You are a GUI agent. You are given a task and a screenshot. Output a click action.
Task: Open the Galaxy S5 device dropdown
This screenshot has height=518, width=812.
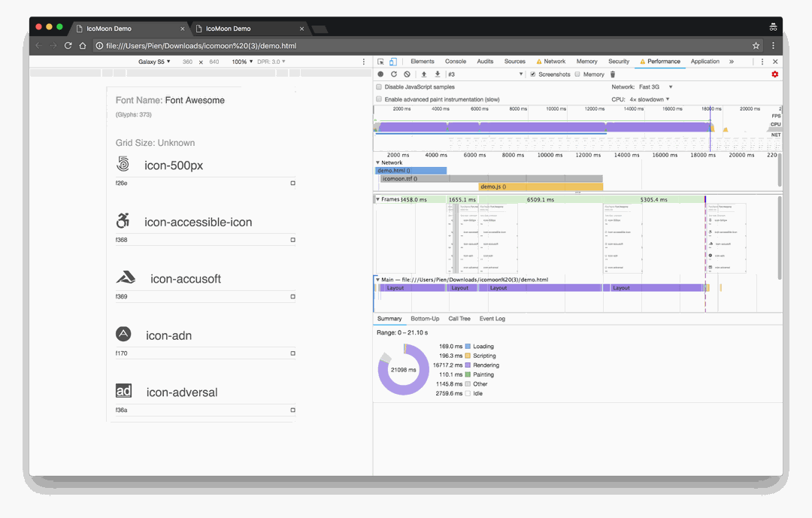pos(154,62)
